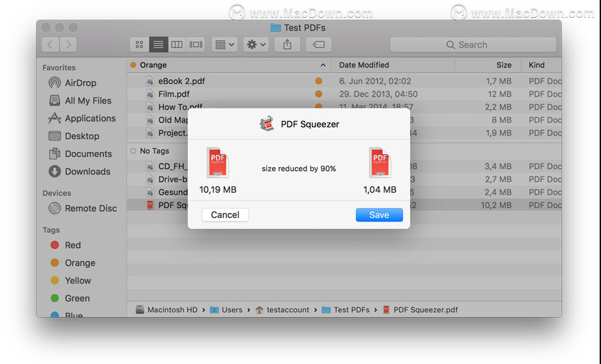Select the Film.pdf file row
The width and height of the screenshot is (601, 364).
click(x=345, y=94)
